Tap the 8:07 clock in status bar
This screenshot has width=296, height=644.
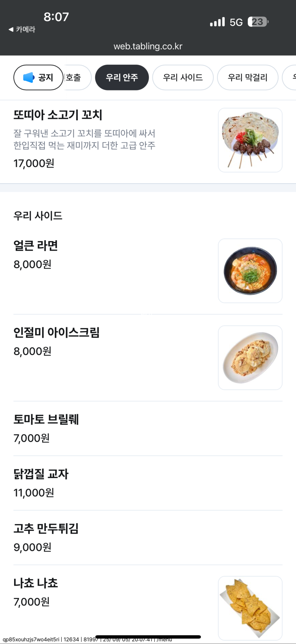tap(56, 17)
